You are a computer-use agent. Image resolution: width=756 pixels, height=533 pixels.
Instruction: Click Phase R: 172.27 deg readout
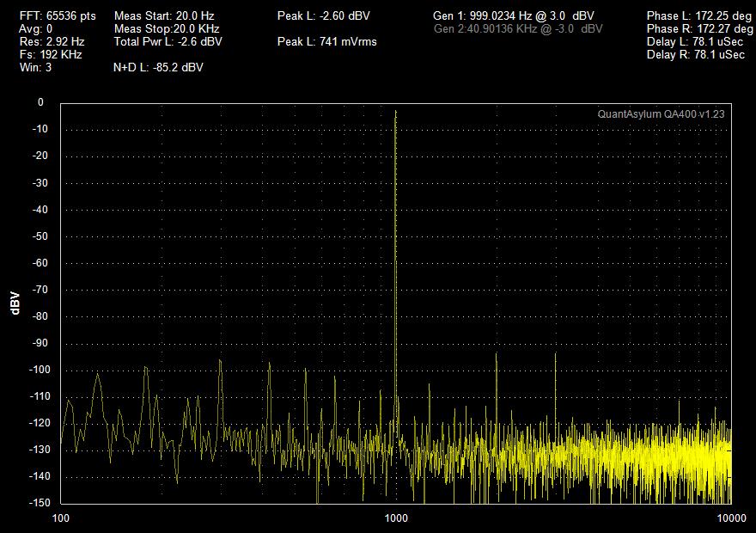[x=699, y=29]
